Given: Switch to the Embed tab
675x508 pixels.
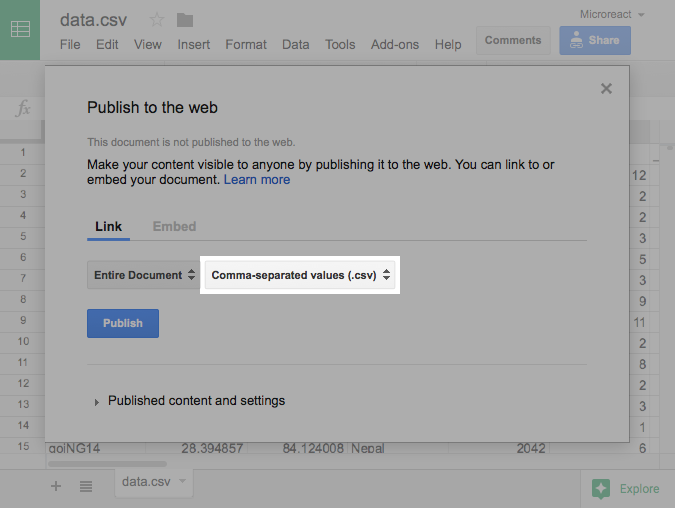Looking at the screenshot, I should click(x=174, y=227).
